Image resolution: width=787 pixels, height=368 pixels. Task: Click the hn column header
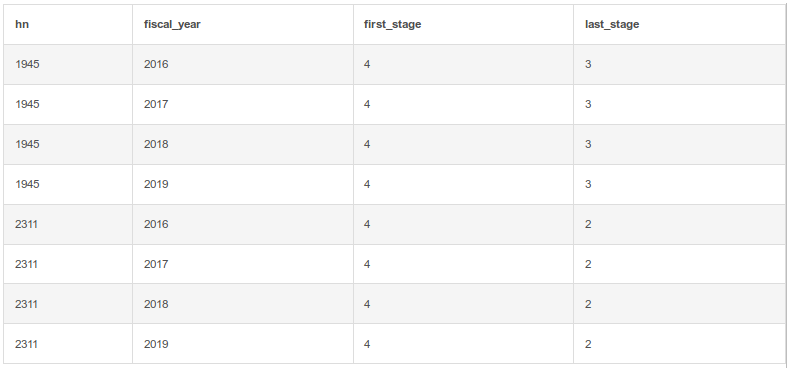(x=22, y=24)
